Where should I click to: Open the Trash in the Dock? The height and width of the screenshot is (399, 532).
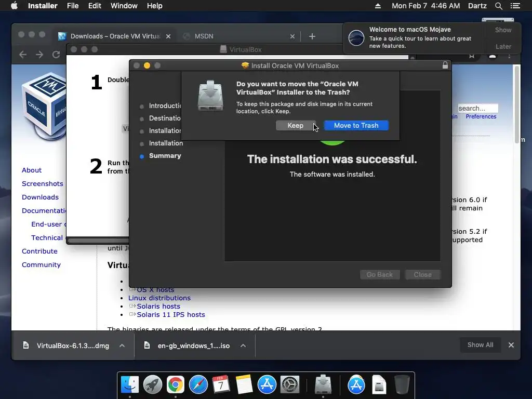pyautogui.click(x=402, y=385)
